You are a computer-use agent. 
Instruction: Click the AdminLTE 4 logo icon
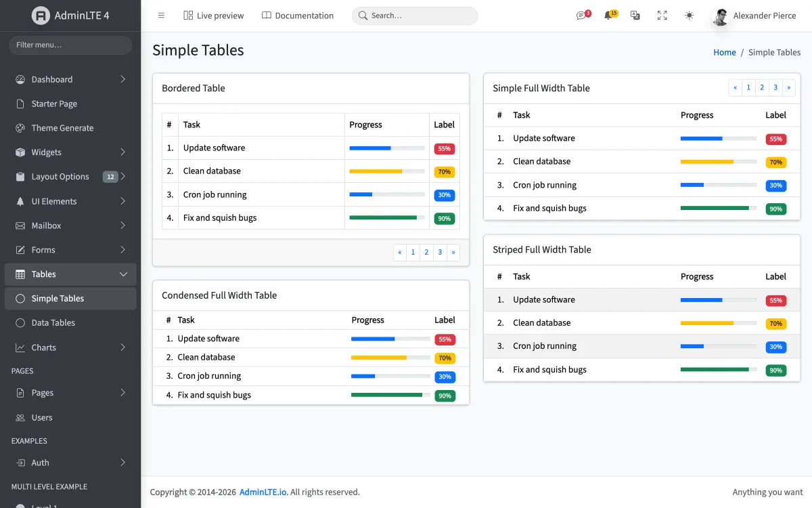click(41, 15)
